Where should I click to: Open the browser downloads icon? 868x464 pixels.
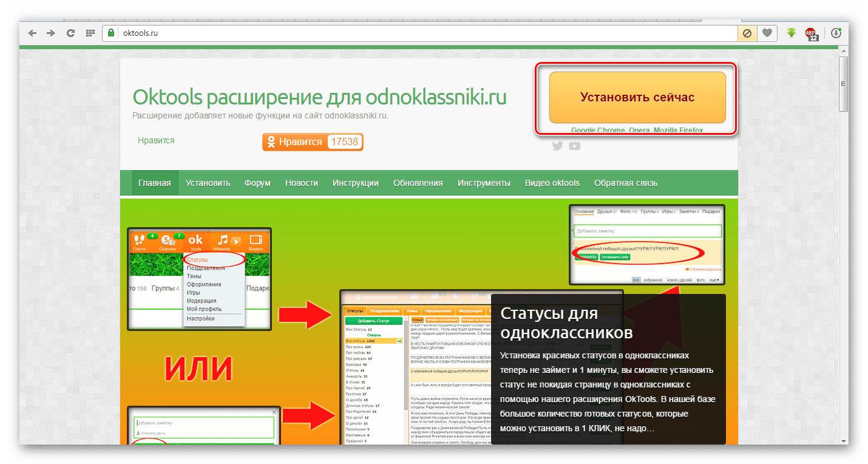click(836, 33)
